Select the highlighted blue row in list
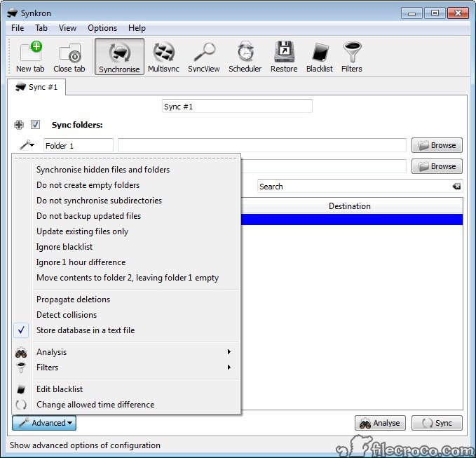 (352, 220)
